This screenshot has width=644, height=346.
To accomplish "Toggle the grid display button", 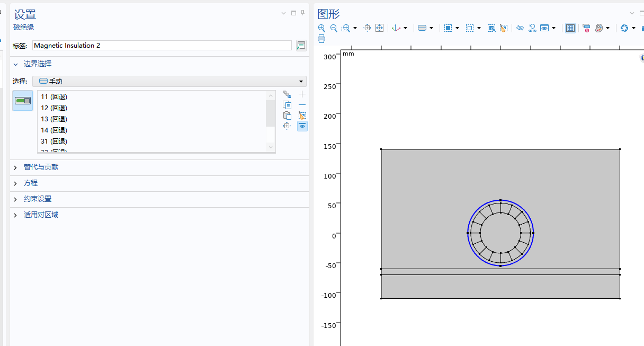I will tap(570, 28).
